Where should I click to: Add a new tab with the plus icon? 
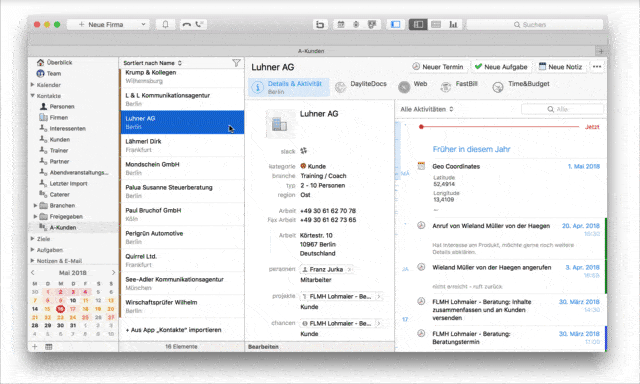click(601, 51)
